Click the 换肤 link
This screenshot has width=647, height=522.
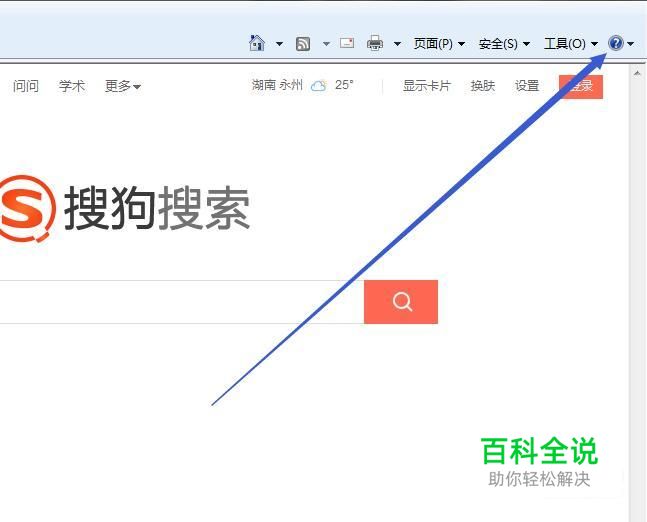point(483,86)
